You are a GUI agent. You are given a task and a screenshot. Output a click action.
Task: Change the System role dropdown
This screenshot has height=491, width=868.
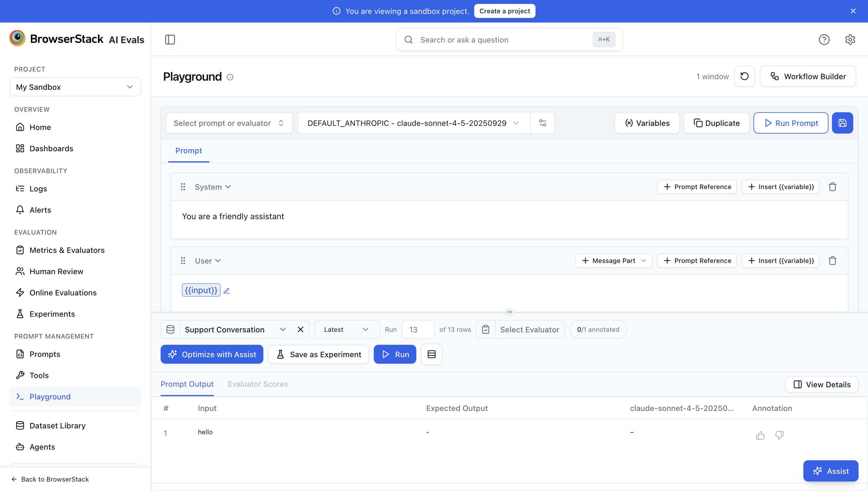click(x=213, y=187)
